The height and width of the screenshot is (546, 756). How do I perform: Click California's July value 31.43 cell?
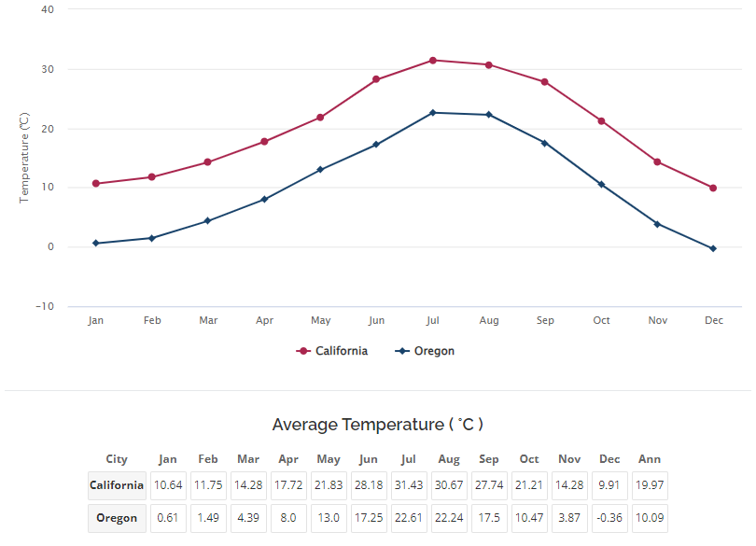(x=408, y=485)
